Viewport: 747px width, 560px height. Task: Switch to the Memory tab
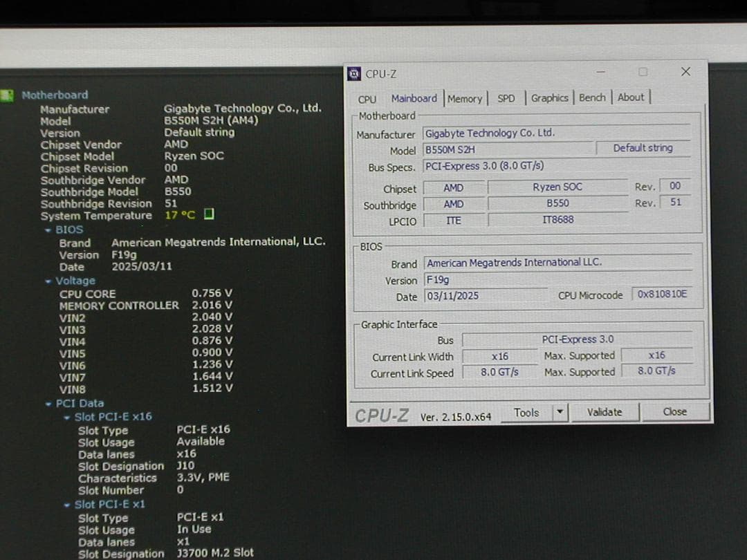(465, 98)
